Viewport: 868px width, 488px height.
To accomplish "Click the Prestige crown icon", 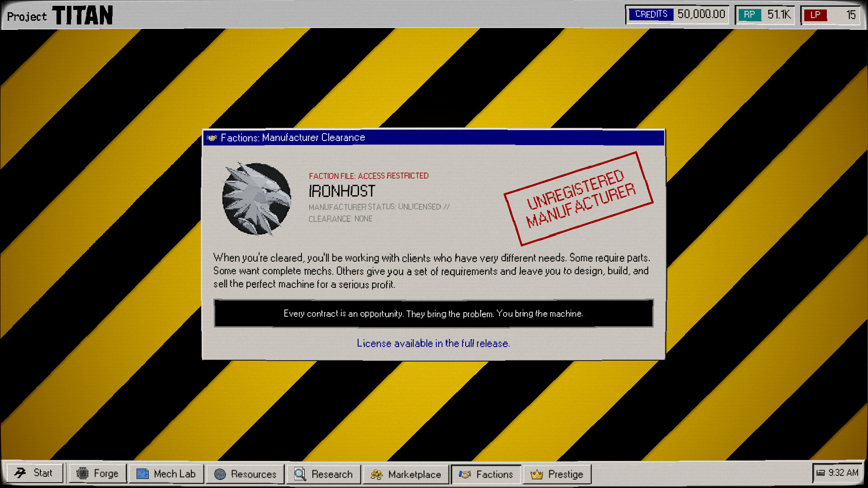I will point(537,474).
